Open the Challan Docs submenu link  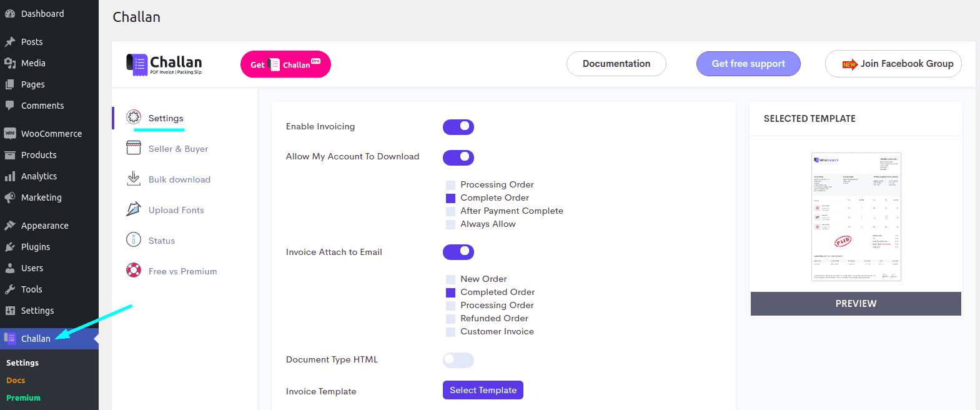pos(16,380)
